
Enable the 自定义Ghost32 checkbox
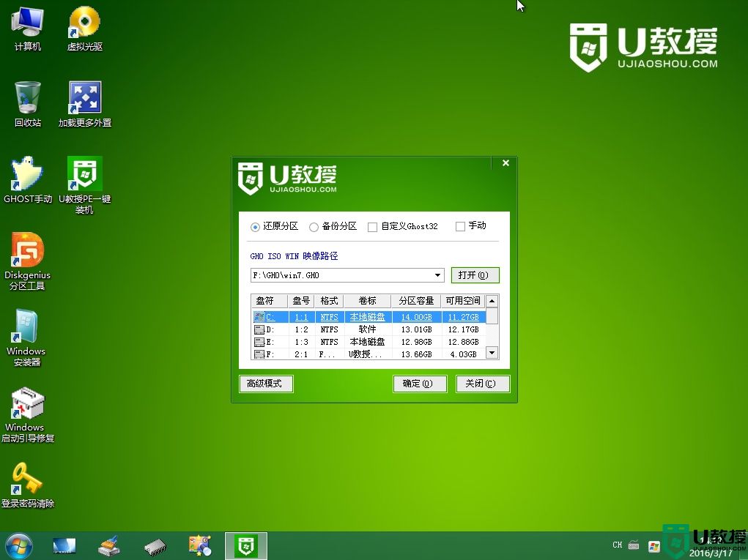(x=373, y=227)
